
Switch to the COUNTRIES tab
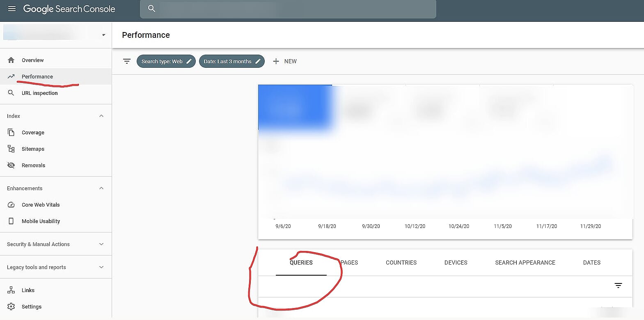401,262
